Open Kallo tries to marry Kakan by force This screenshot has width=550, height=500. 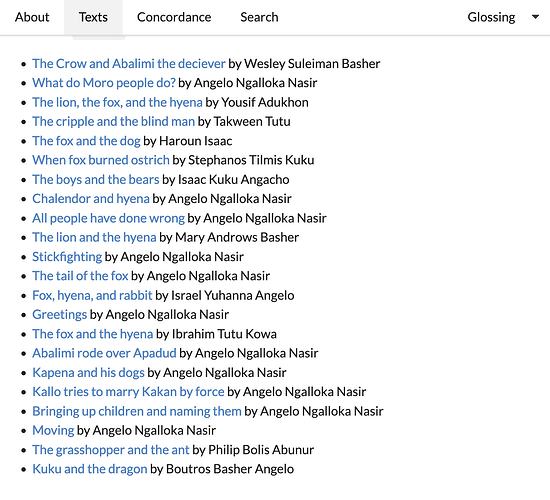[x=128, y=392]
